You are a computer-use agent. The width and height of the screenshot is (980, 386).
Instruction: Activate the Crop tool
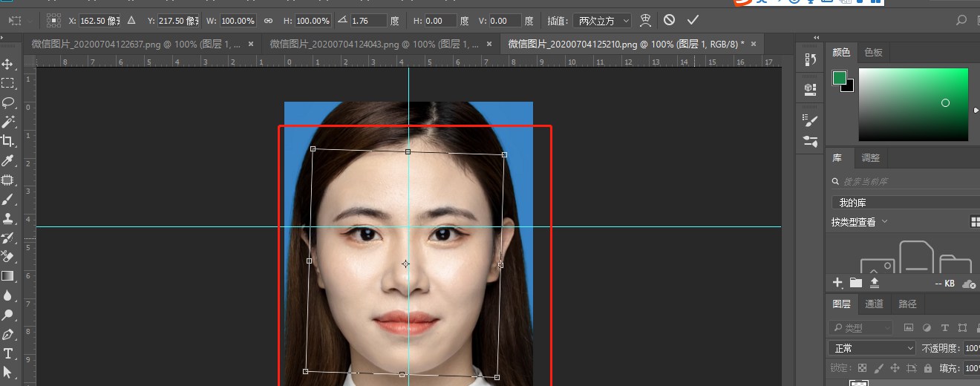(8, 141)
